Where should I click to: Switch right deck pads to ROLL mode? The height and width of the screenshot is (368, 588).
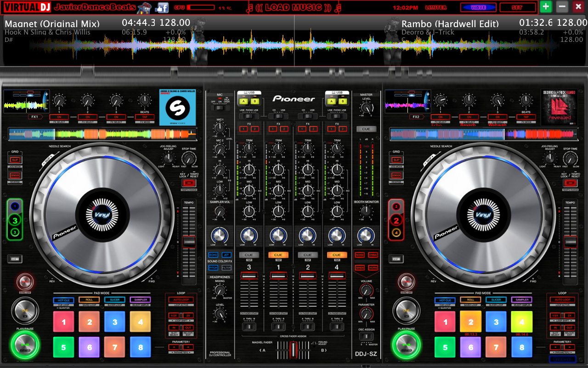471,300
